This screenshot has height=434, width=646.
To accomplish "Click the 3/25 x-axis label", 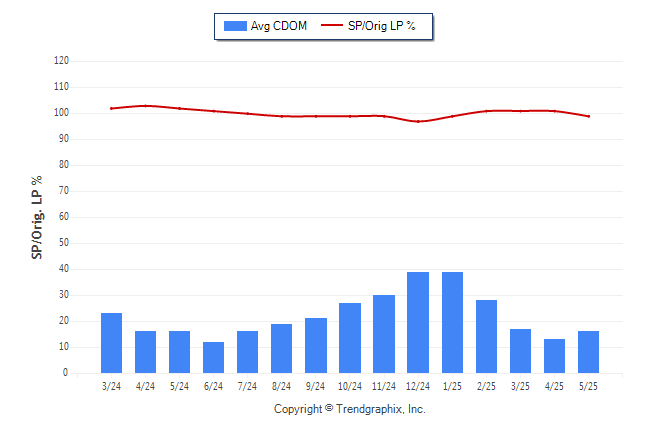I will [520, 386].
